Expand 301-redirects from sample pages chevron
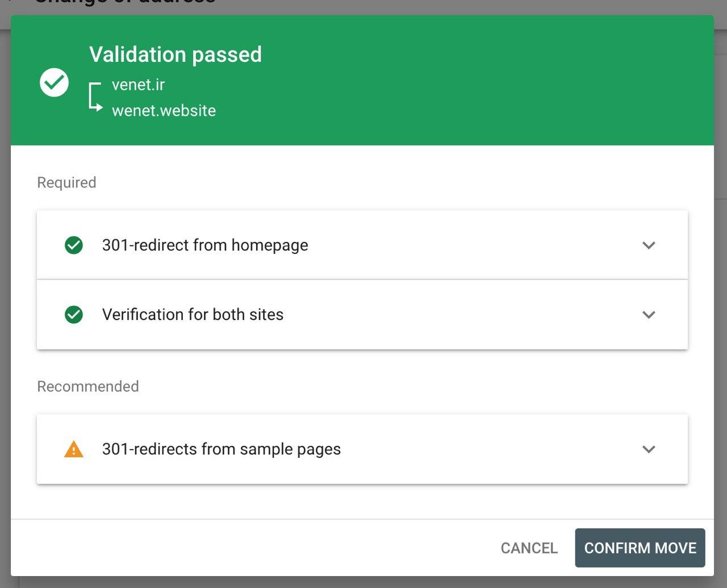Image resolution: width=727 pixels, height=588 pixels. pos(649,449)
